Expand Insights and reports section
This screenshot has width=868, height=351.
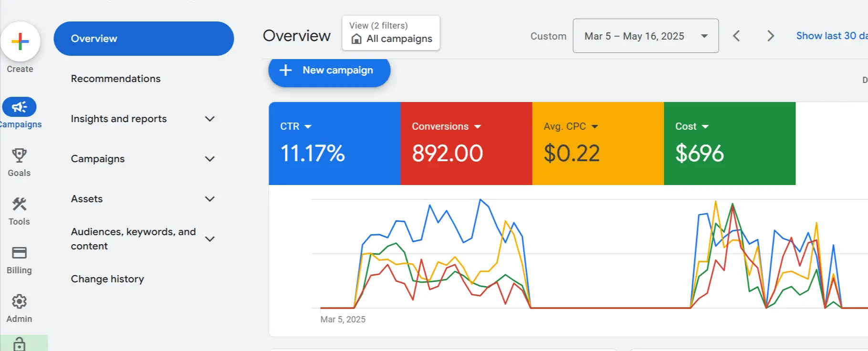pos(209,119)
